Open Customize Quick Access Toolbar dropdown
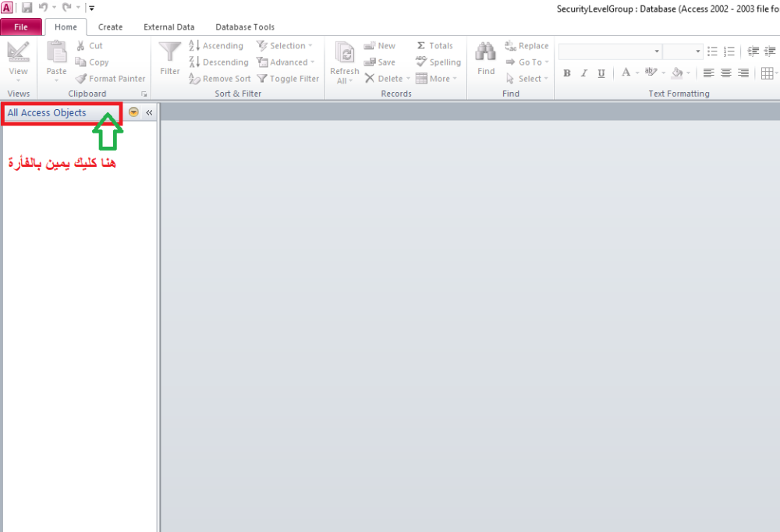 (x=91, y=8)
